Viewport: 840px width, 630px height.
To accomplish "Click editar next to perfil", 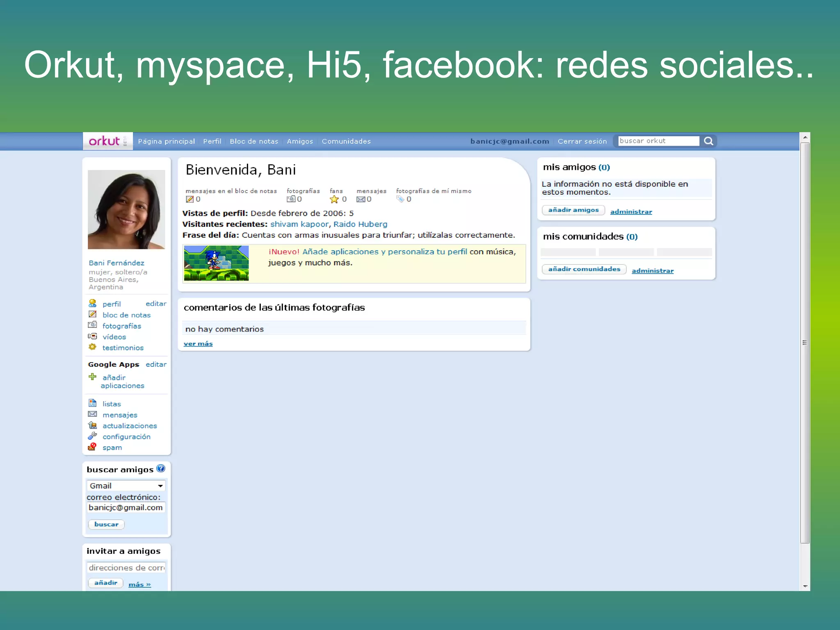I will [x=156, y=304].
